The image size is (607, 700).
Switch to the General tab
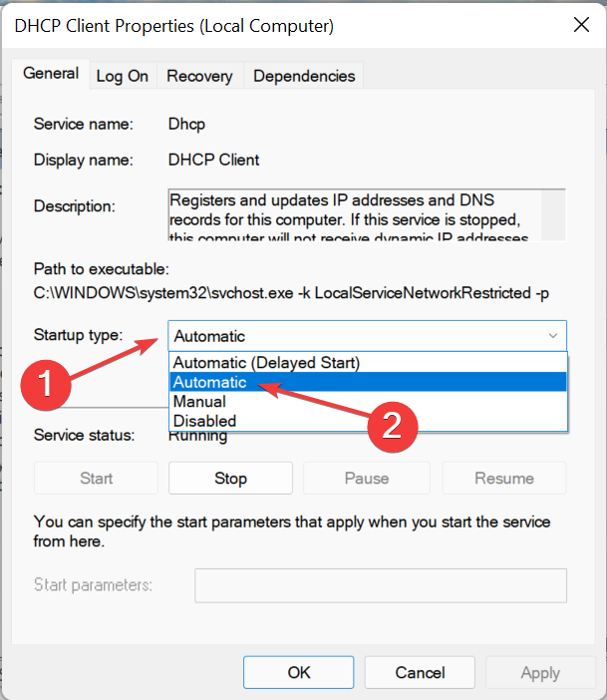click(x=51, y=74)
